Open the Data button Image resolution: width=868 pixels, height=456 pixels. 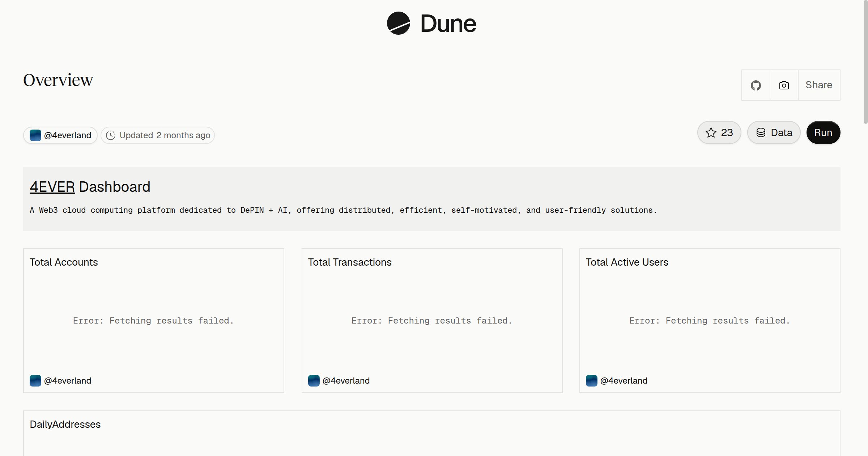click(774, 132)
